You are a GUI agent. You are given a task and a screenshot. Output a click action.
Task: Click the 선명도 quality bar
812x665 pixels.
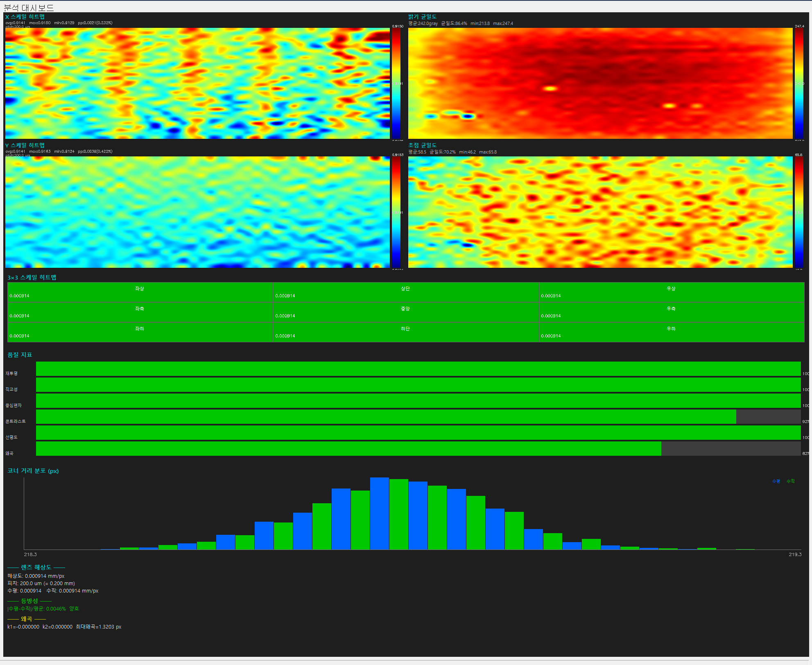coord(418,432)
